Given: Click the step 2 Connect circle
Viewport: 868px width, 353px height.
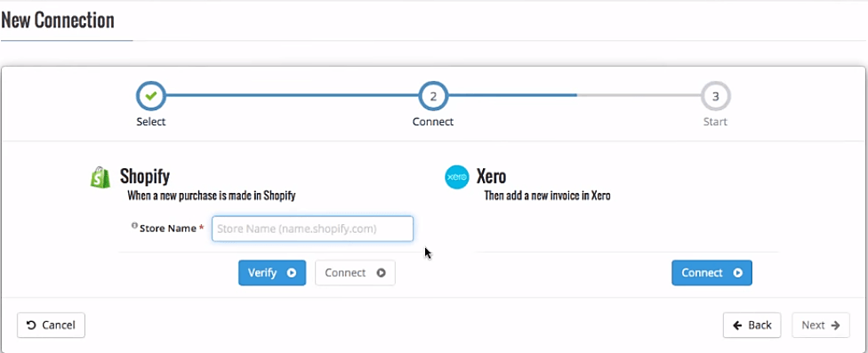Looking at the screenshot, I should (x=433, y=96).
